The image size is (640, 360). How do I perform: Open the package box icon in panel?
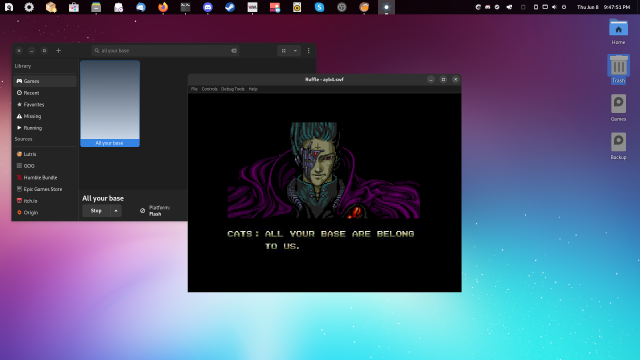(x=51, y=7)
